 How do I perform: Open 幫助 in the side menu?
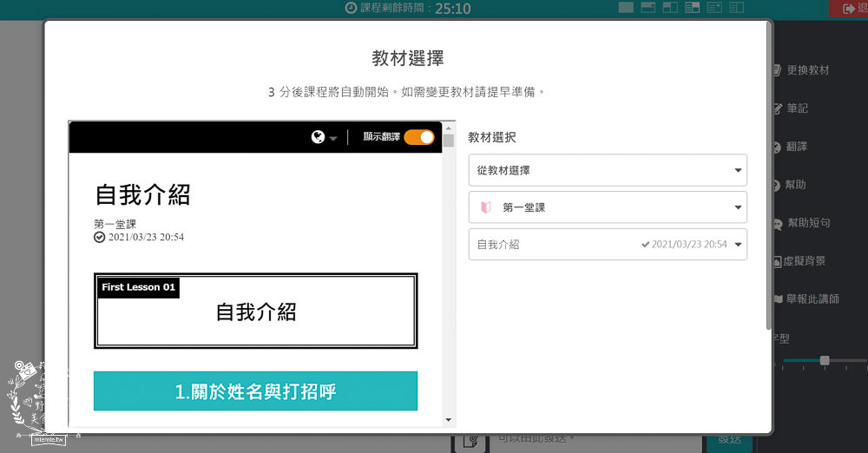pos(791,185)
